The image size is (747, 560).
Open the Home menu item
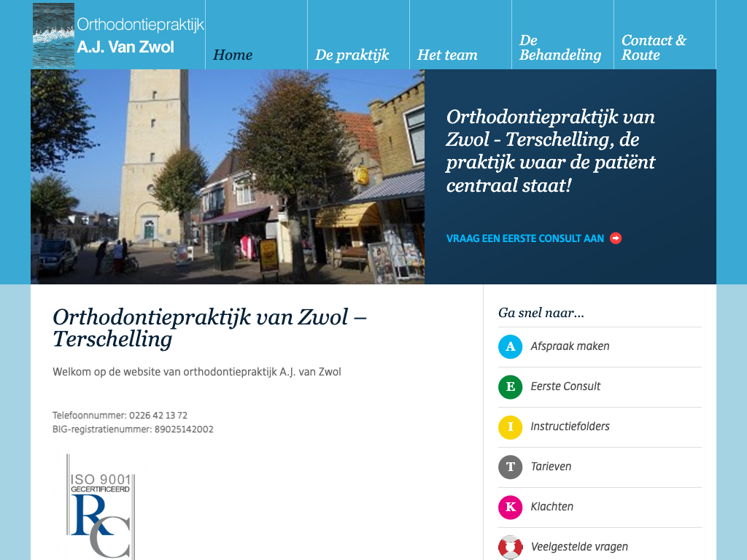[233, 55]
